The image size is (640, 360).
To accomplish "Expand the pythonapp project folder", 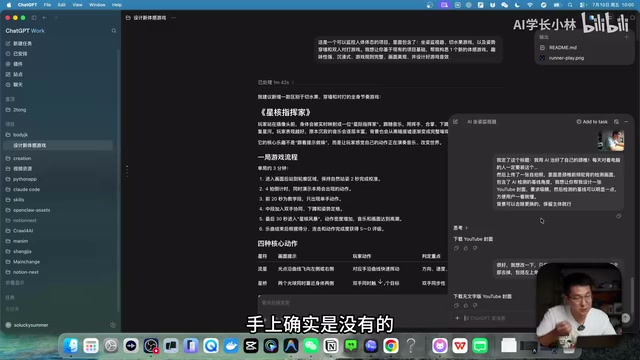I will pos(24,179).
